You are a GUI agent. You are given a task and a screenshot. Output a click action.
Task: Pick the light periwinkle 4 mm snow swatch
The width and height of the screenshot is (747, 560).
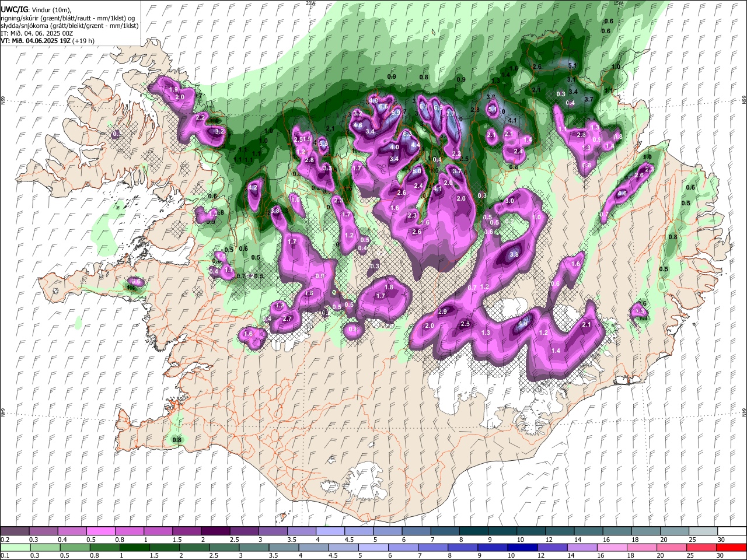pos(330,531)
